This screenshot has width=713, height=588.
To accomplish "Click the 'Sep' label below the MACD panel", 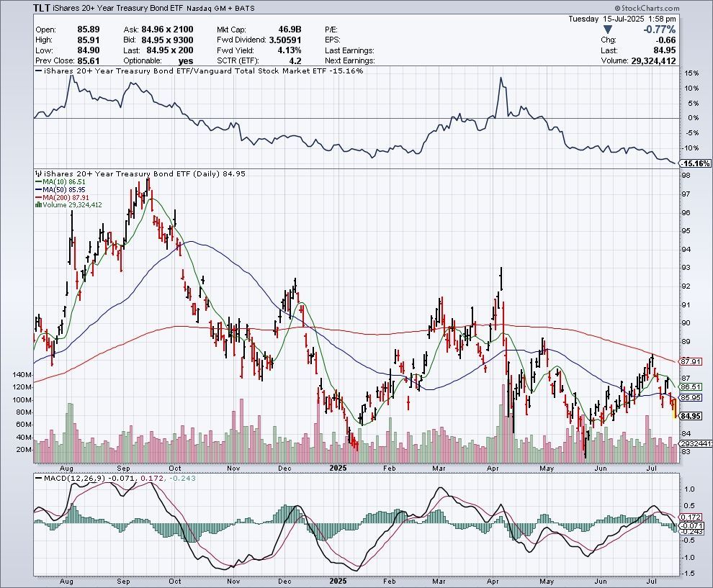I will pos(123,582).
